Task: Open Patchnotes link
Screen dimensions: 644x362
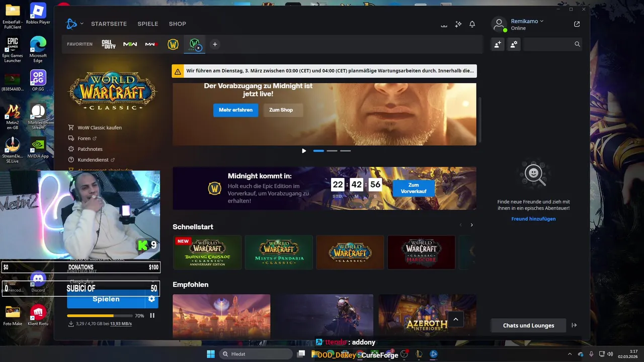Action: 90,149
